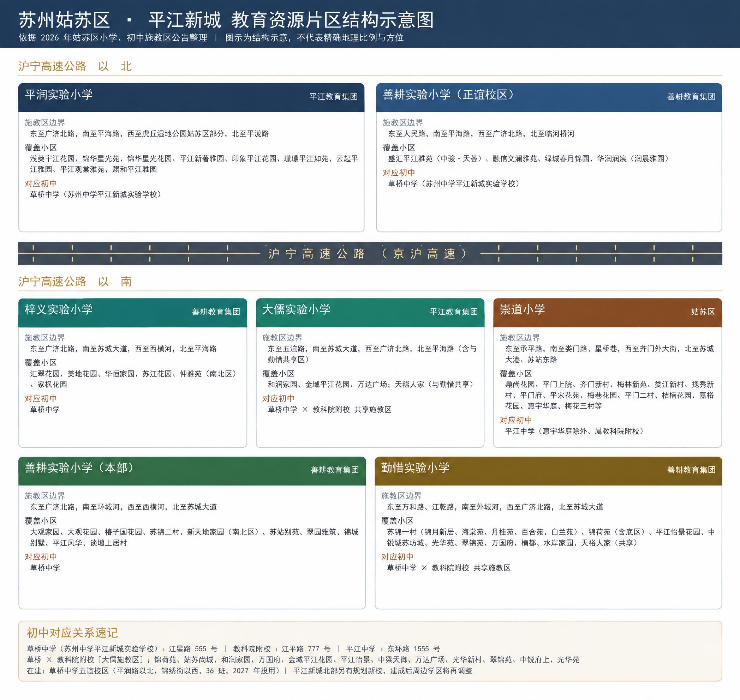Image resolution: width=740 pixels, height=700 pixels.
Task: Click the 平江教育集团 tag on 大儒实验小学
Action: (454, 312)
